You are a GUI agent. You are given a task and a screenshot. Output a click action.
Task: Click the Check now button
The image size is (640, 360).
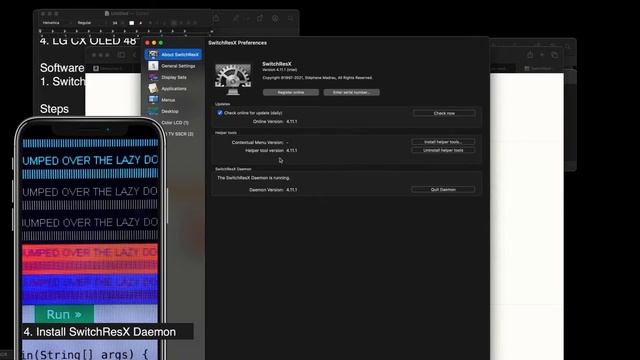(x=444, y=113)
